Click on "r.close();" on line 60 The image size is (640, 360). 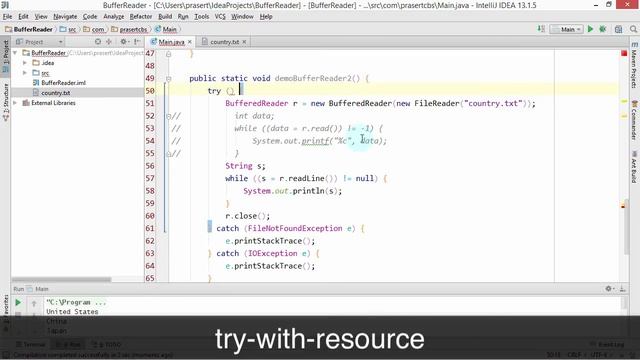coord(247,216)
